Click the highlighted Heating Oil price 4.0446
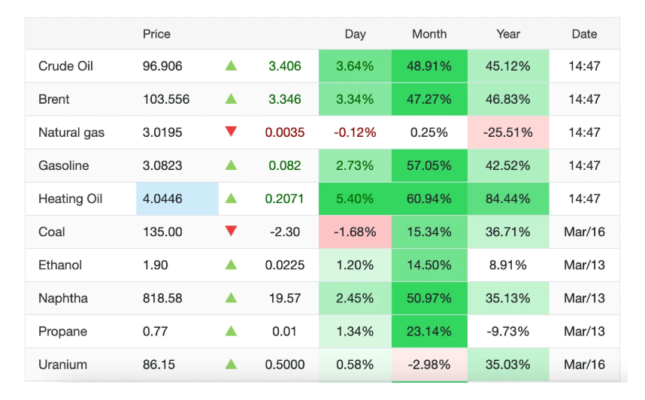Viewport: 645px width, 400px height. click(x=164, y=199)
